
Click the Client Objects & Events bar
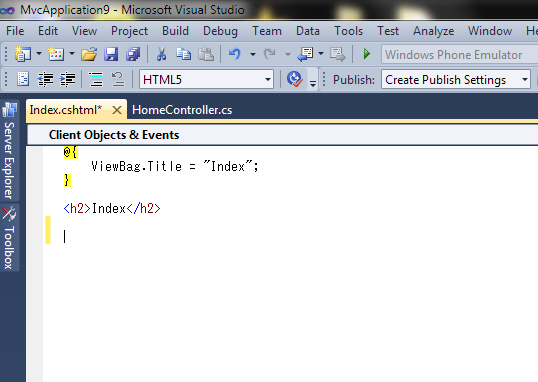point(282,135)
